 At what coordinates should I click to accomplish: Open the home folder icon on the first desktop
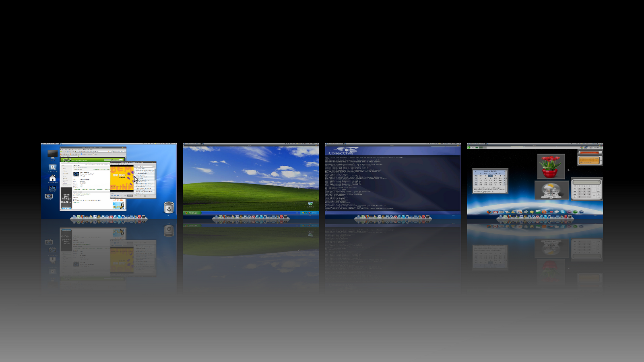[x=52, y=178]
